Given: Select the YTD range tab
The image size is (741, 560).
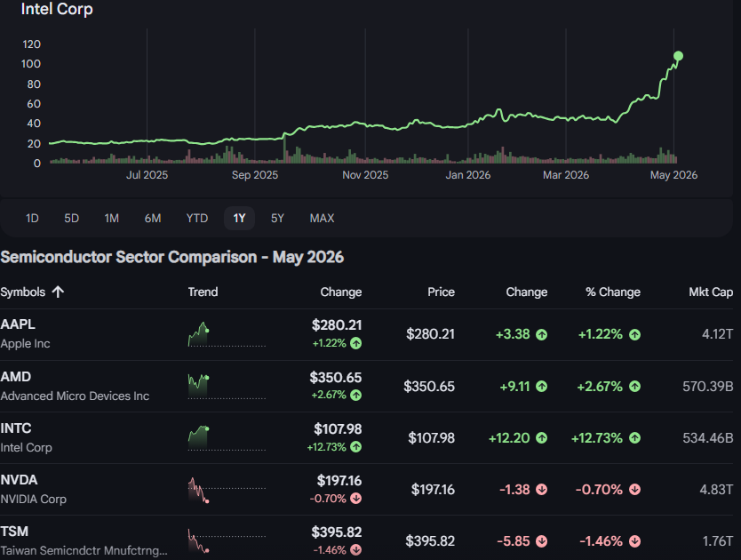Looking at the screenshot, I should tap(197, 218).
